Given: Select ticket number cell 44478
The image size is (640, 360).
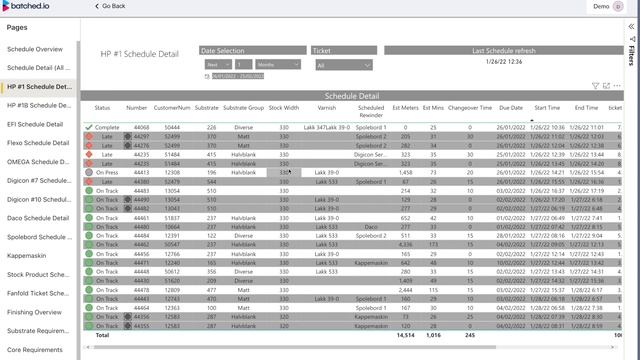Looking at the screenshot, I should 141,290.
